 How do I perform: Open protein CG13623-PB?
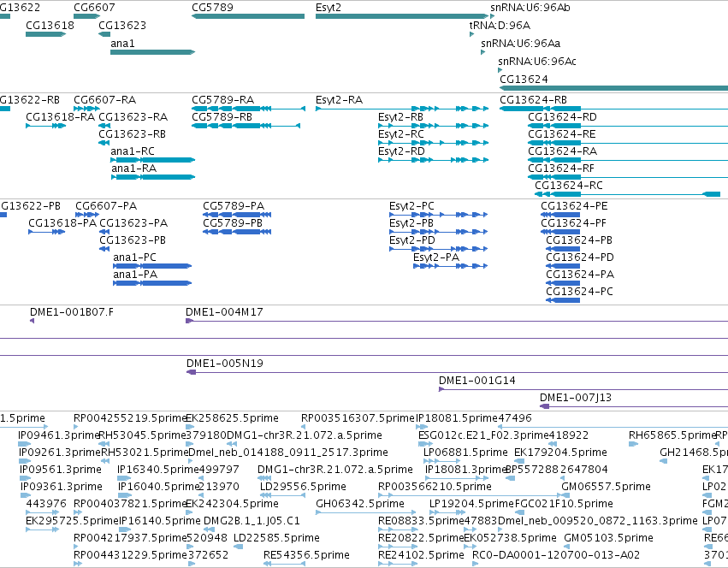point(133,240)
